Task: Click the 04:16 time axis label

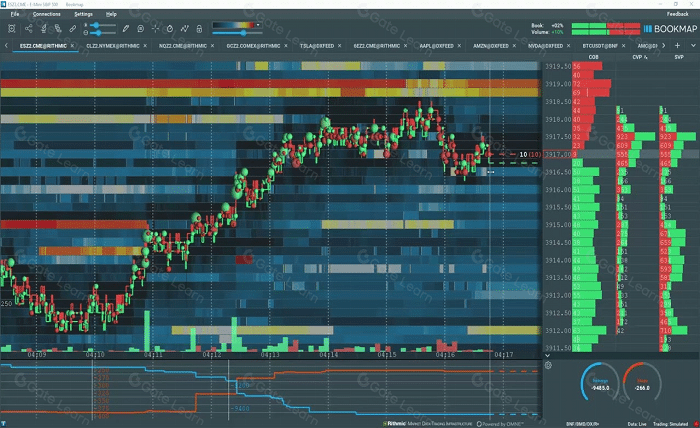Action: pos(445,355)
